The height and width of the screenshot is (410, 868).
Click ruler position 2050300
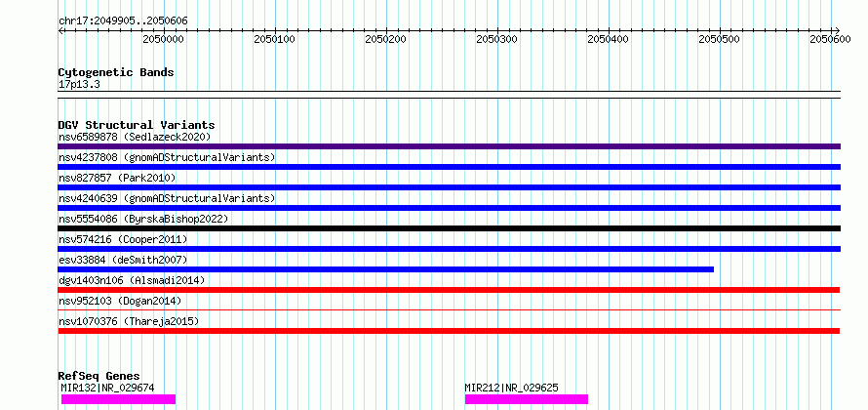[x=496, y=39]
